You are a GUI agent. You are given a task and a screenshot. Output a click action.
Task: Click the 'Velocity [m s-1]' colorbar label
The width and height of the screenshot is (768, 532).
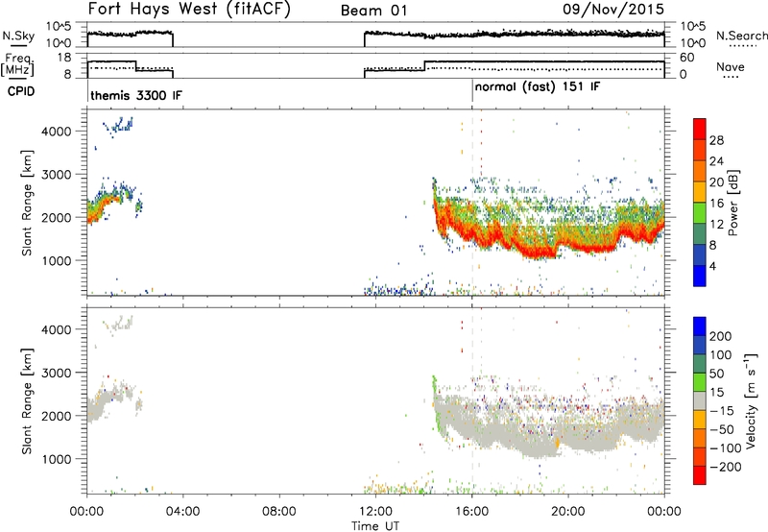coord(751,400)
